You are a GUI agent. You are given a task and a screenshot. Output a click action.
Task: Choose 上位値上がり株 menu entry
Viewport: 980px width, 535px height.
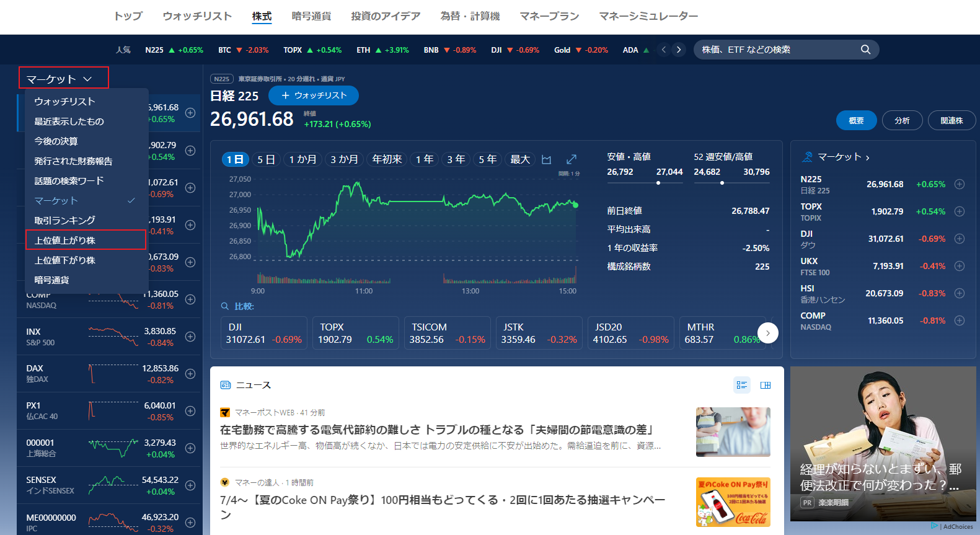(86, 240)
